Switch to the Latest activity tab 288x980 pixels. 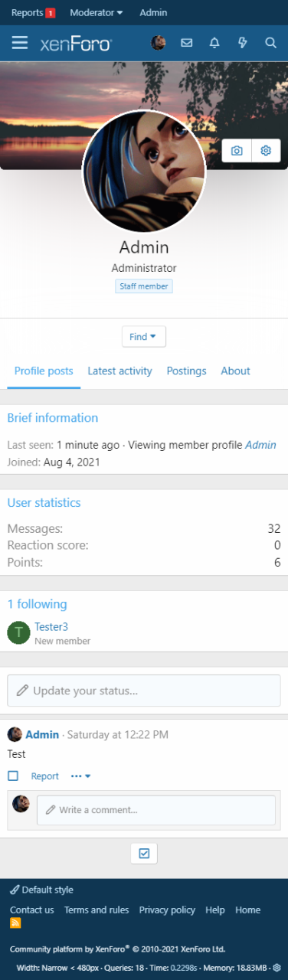[120, 371]
